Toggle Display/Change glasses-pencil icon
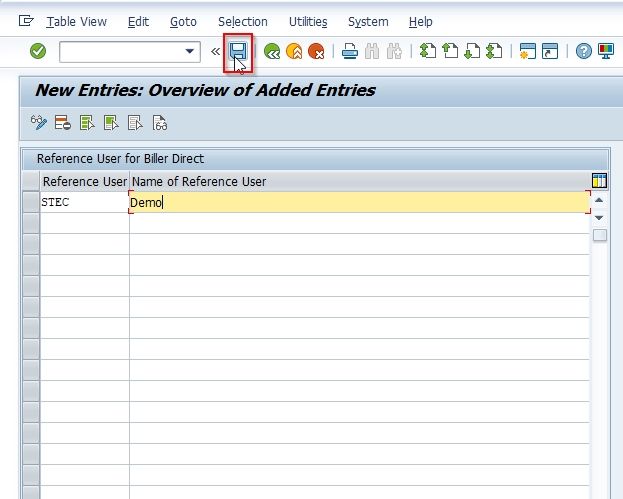This screenshot has height=499, width=623. (x=39, y=123)
